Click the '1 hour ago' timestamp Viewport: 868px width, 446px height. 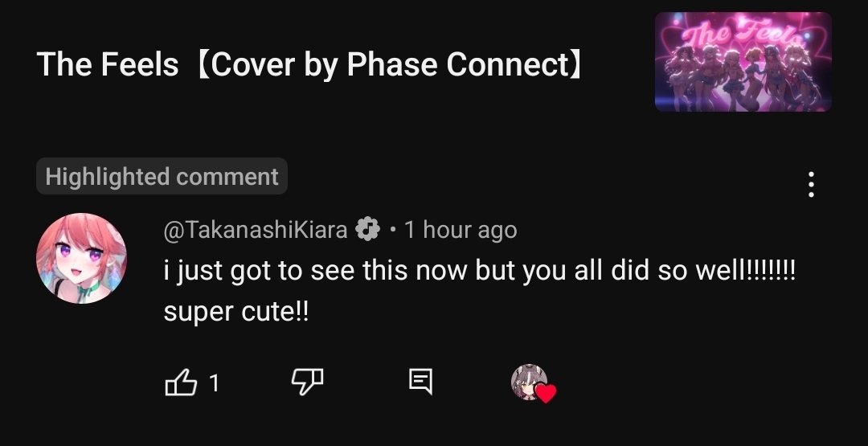(461, 231)
